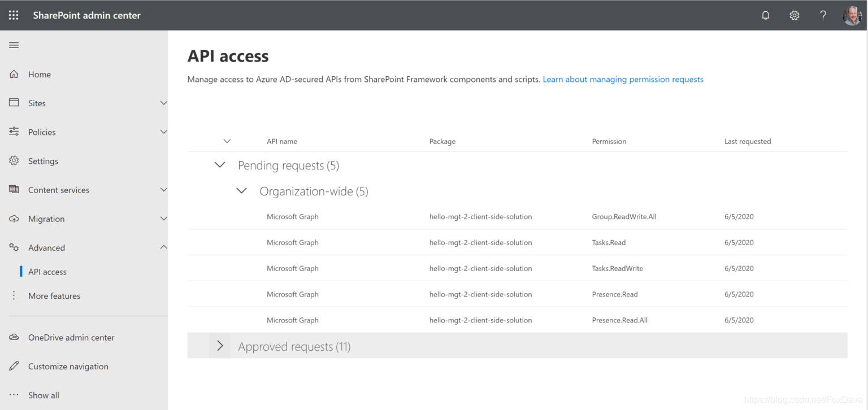Select API access in navigation

pyautogui.click(x=47, y=272)
